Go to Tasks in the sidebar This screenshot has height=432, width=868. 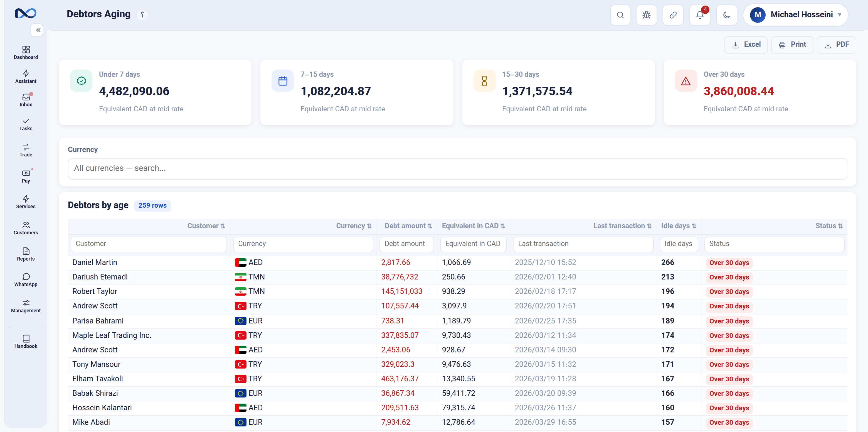[x=26, y=124]
